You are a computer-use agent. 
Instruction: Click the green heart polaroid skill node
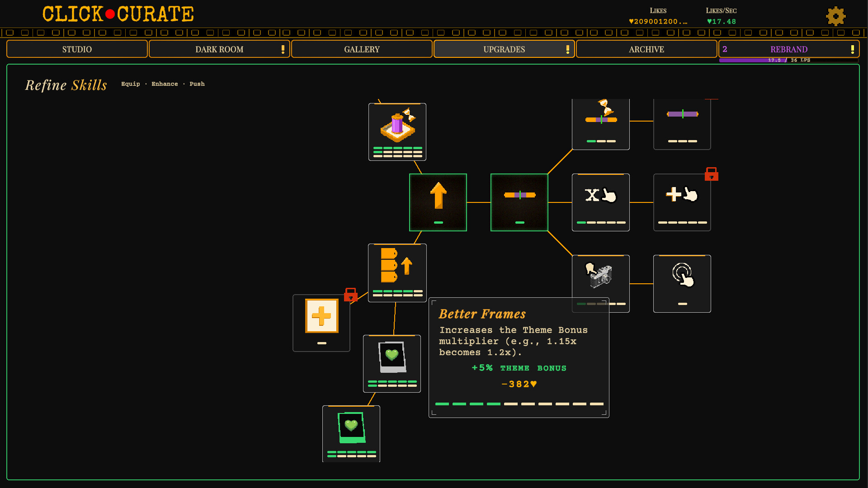[x=351, y=434]
